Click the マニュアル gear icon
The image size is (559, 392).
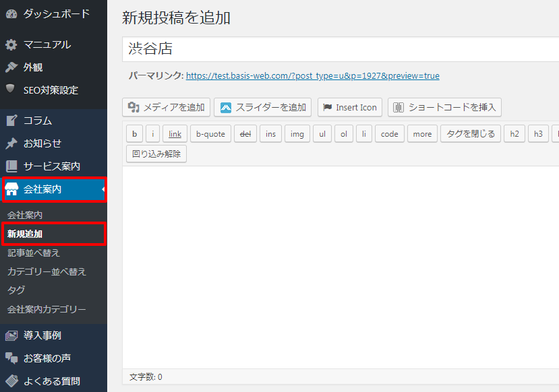click(x=11, y=44)
